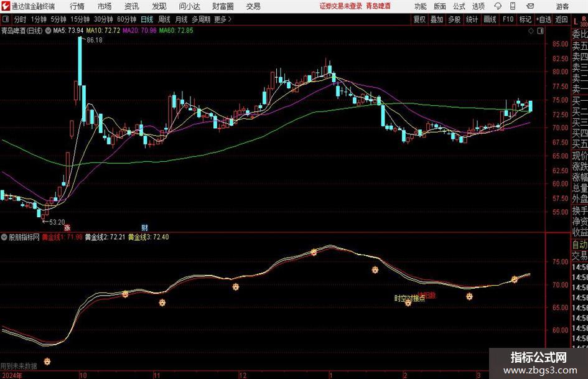Open the mobile phone icon in title bar
This screenshot has height=379, width=588.
coord(513,6)
